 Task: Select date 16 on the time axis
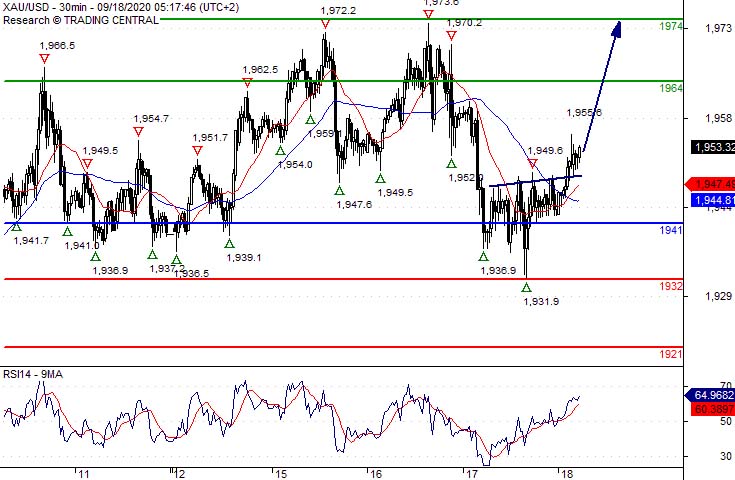375,474
